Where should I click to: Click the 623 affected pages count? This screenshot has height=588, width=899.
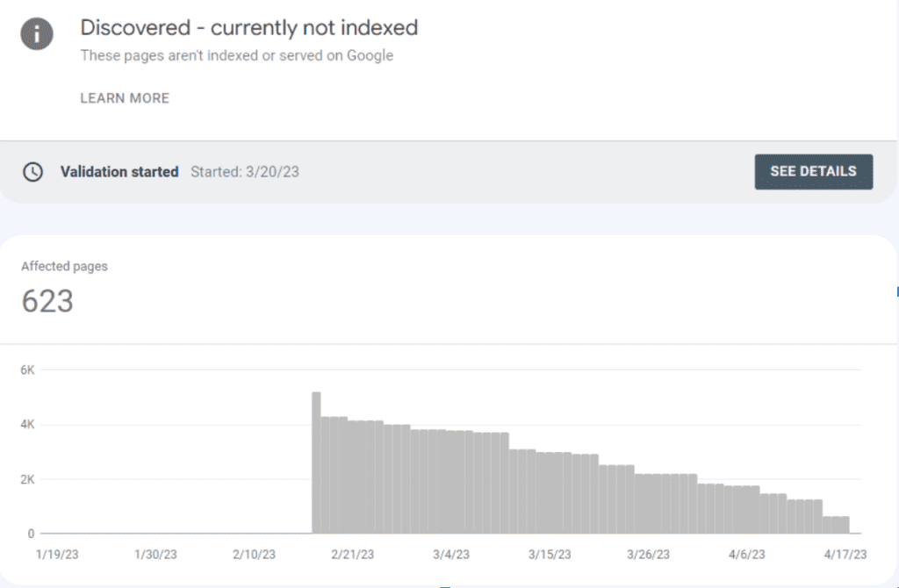[x=47, y=302]
